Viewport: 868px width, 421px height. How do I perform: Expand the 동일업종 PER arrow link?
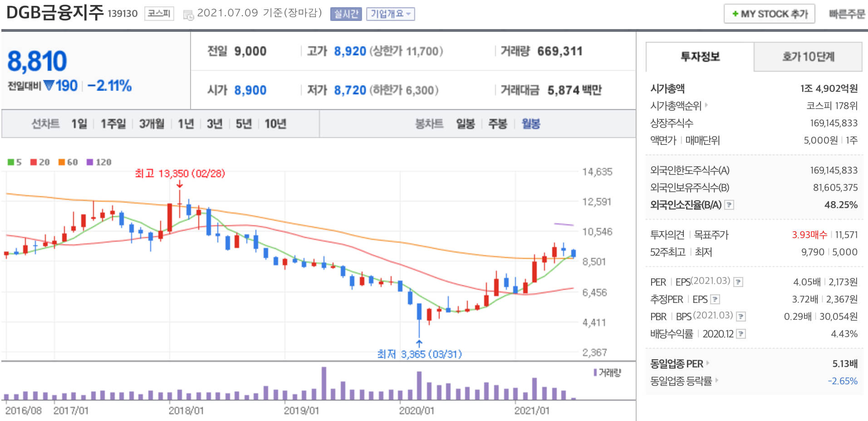point(708,363)
